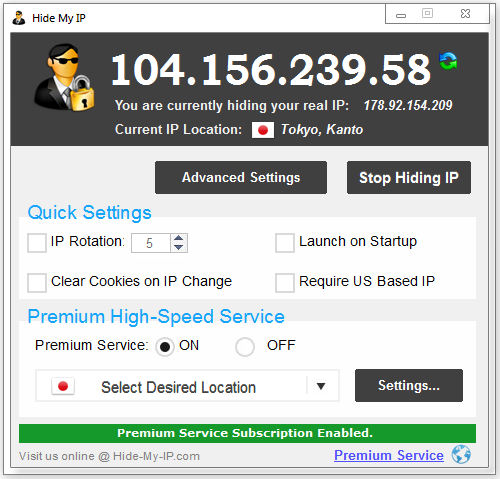Switch Premium Service to OFF
Viewport: 500px width, 479px height.
coord(245,347)
